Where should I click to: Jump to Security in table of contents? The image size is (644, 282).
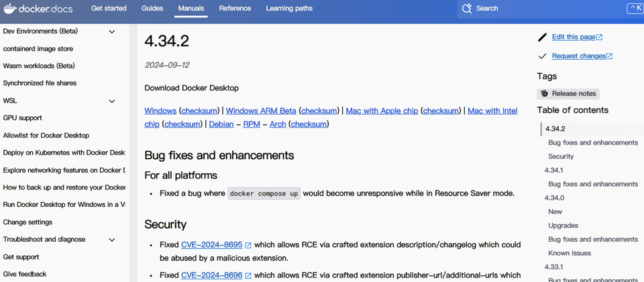(561, 156)
